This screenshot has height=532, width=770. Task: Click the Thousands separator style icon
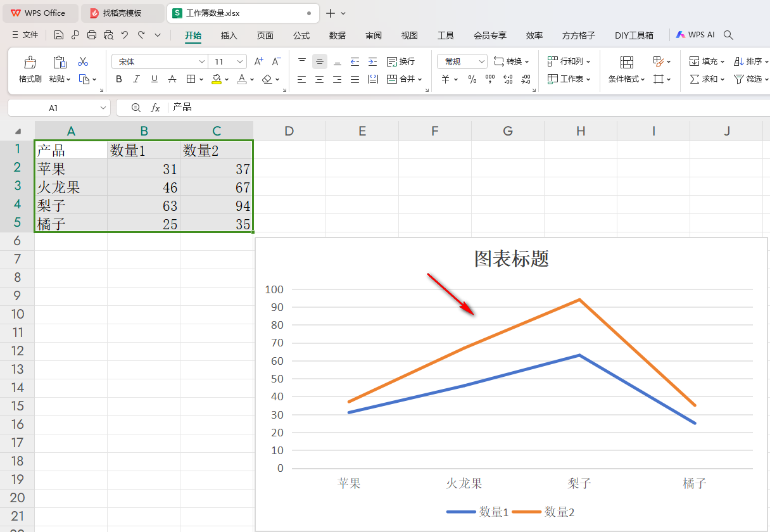[x=490, y=79]
